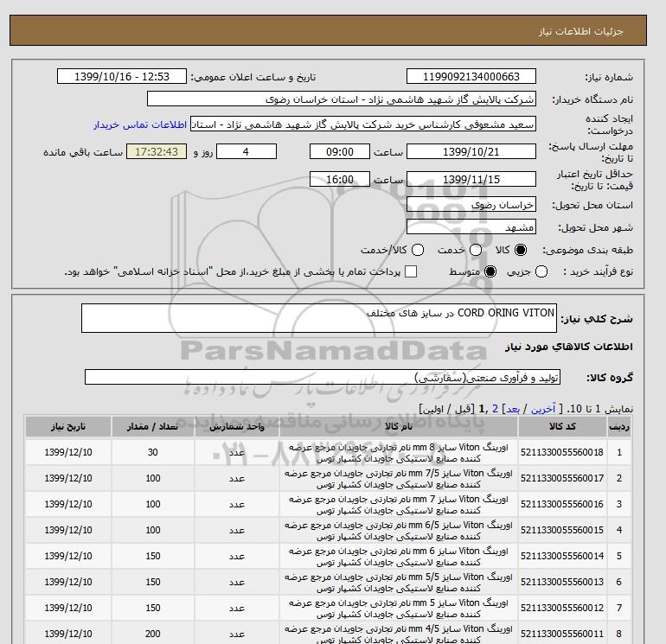The width and height of the screenshot is (666, 644).
Task: Click the price validity date 1399/11/15 field
Action: click(471, 179)
